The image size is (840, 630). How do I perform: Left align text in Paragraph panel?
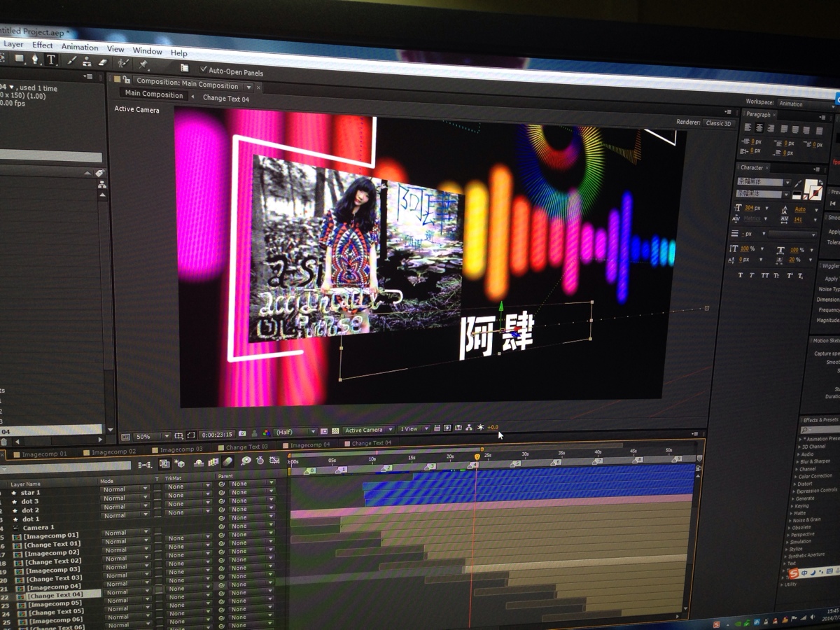click(748, 127)
